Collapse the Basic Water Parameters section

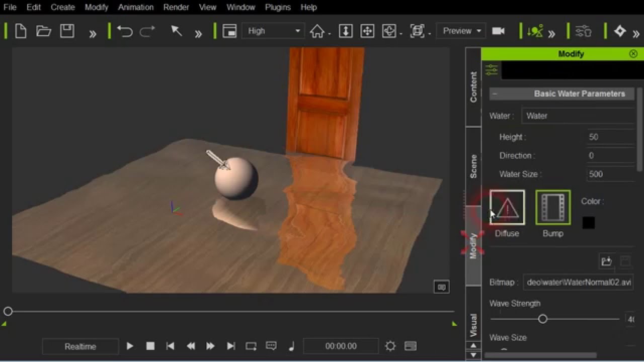[x=495, y=94]
